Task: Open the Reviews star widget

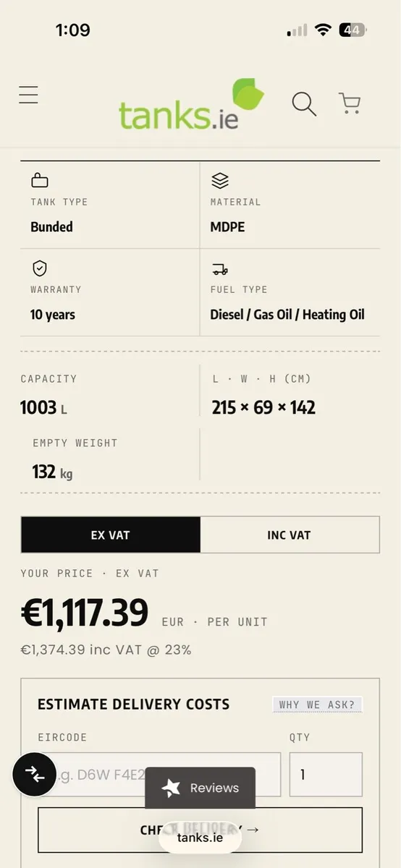Action: [200, 788]
